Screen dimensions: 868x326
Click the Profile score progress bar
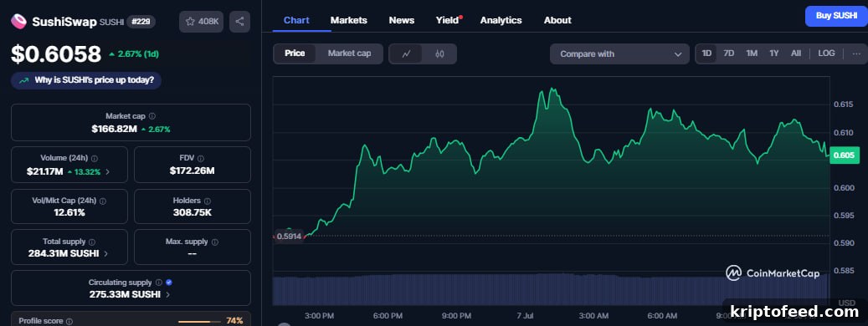pos(198,321)
